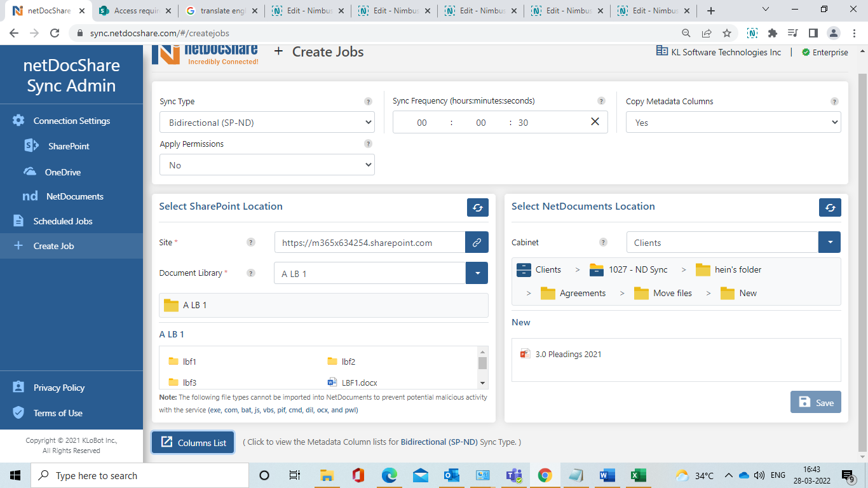This screenshot has width=868, height=488.
Task: Show help for Cabinet field
Action: 603,243
